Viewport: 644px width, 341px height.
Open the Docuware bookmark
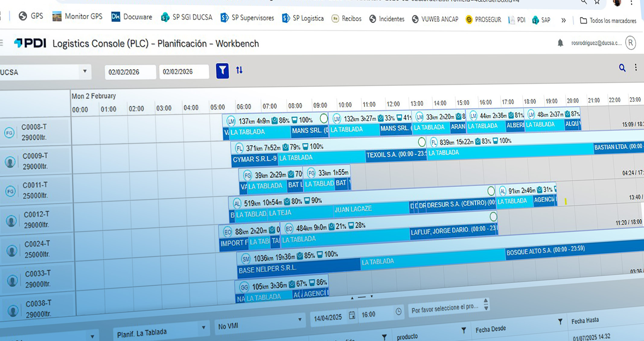point(132,17)
